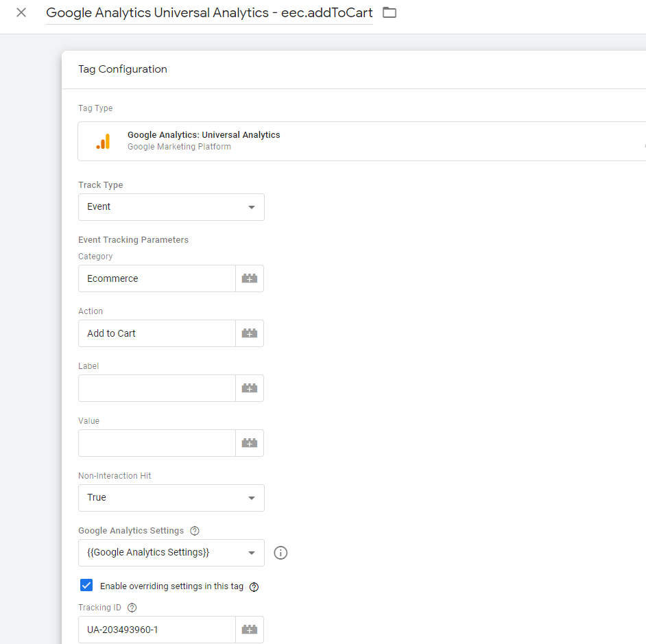The image size is (646, 644).
Task: Edit the Action field Add to Cart
Action: 157,333
